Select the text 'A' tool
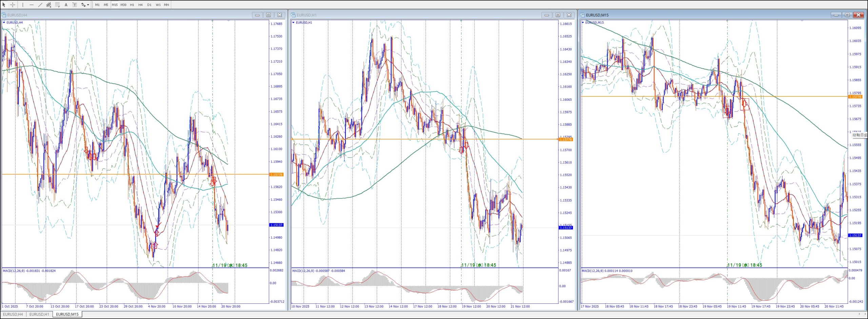 click(x=66, y=5)
